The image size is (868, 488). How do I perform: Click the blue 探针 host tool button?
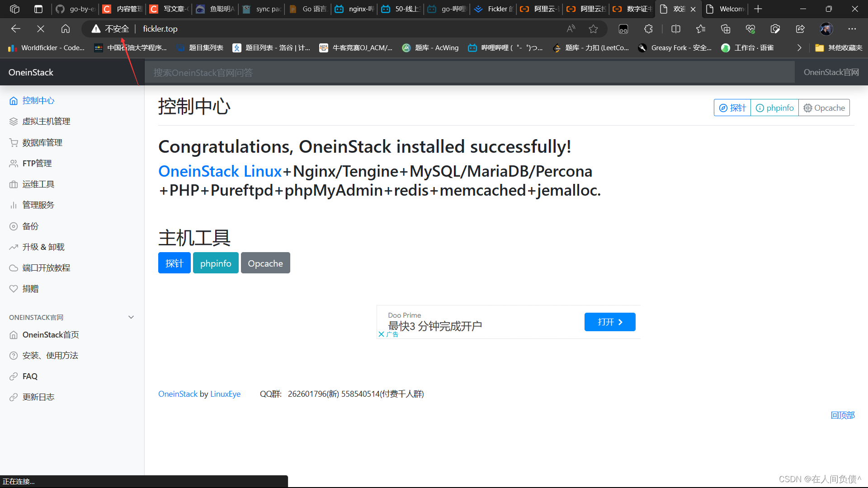tap(175, 263)
